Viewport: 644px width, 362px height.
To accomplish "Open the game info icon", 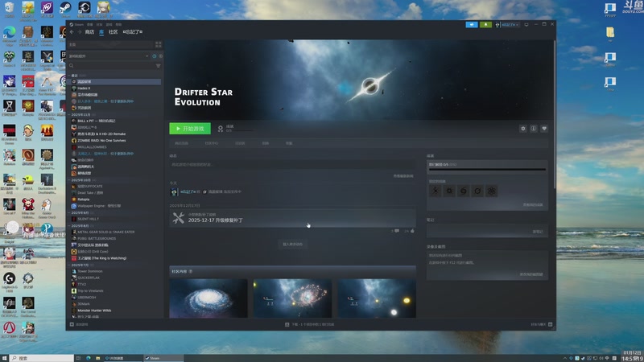I will pyautogui.click(x=534, y=129).
